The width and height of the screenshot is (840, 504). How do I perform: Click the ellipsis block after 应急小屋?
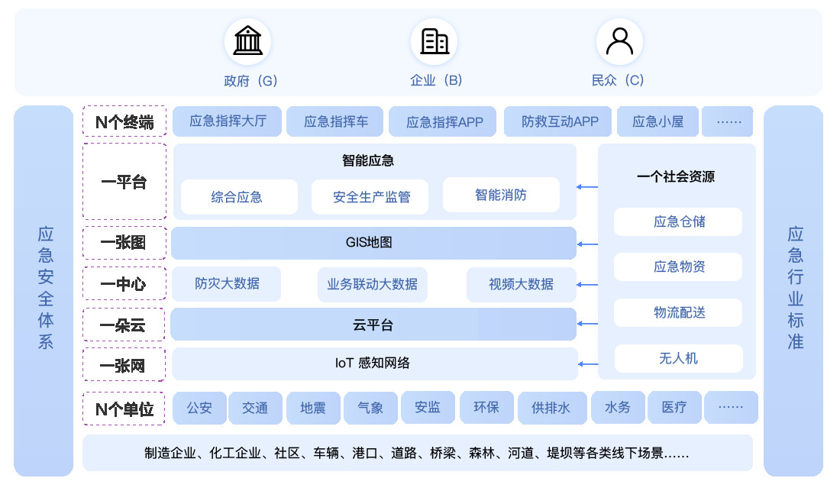pos(728,121)
